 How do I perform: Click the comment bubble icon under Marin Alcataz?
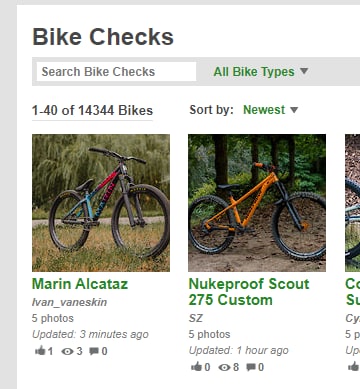click(94, 351)
